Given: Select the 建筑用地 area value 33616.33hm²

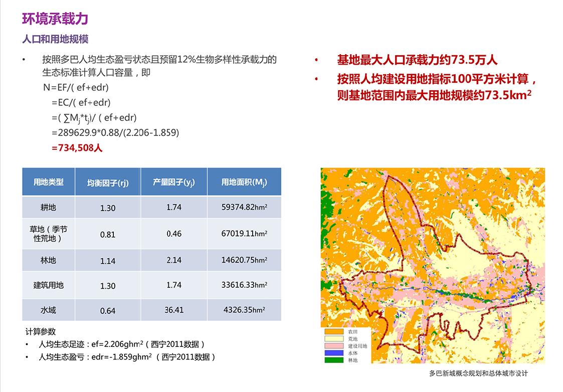Looking at the screenshot, I should (245, 285).
